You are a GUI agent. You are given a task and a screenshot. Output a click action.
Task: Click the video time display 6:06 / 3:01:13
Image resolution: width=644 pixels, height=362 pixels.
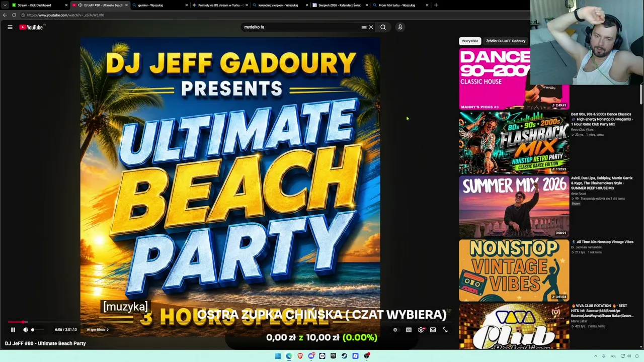pyautogui.click(x=66, y=330)
